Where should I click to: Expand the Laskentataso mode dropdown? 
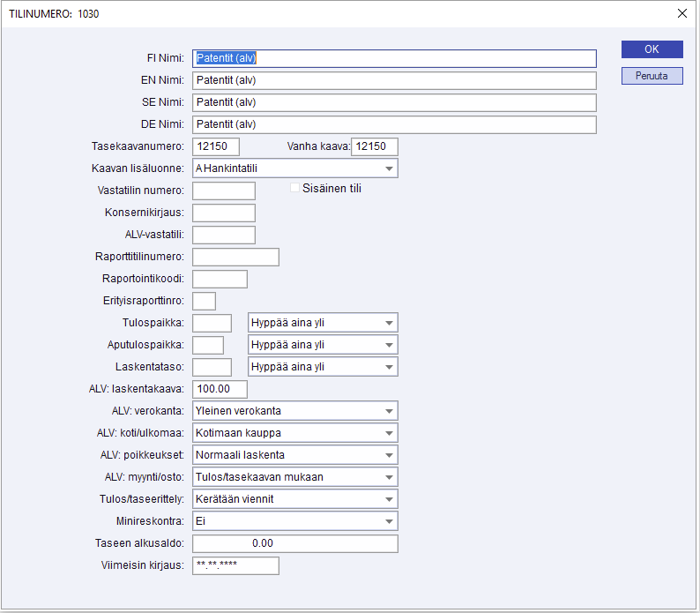(323, 367)
